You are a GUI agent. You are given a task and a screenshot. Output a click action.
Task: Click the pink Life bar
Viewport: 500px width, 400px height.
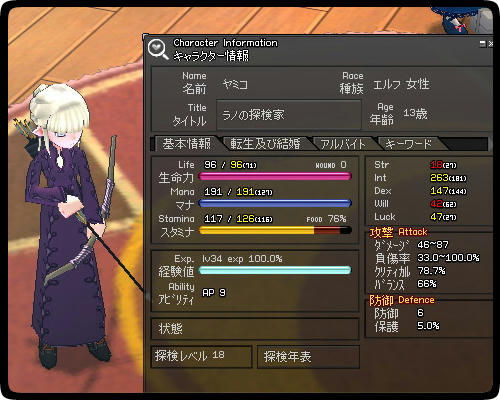[x=275, y=176]
